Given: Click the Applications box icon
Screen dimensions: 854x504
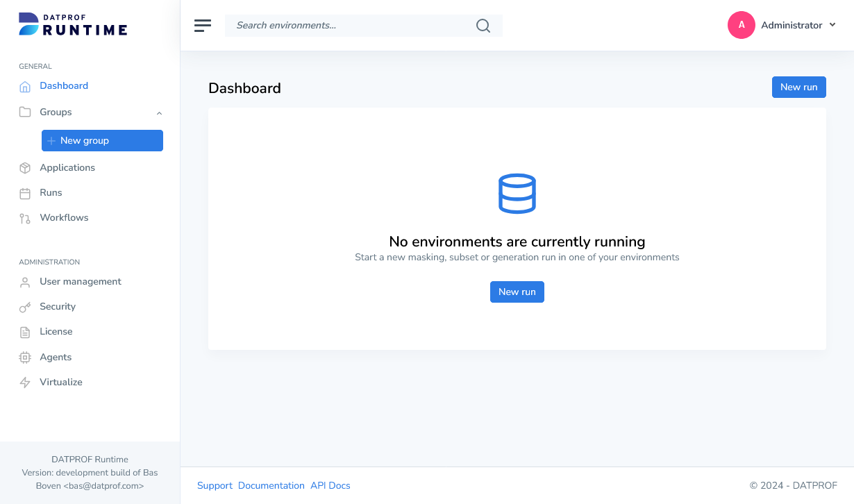Looking at the screenshot, I should pyautogui.click(x=25, y=168).
